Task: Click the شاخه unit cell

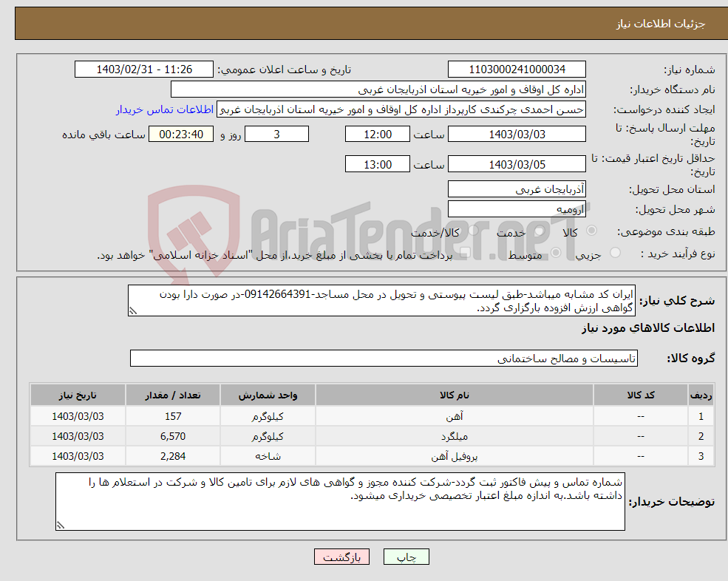Action: coord(268,457)
